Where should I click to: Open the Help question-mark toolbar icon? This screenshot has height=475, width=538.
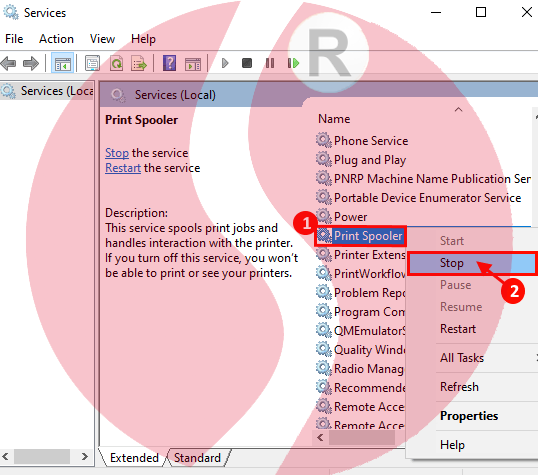click(x=169, y=63)
